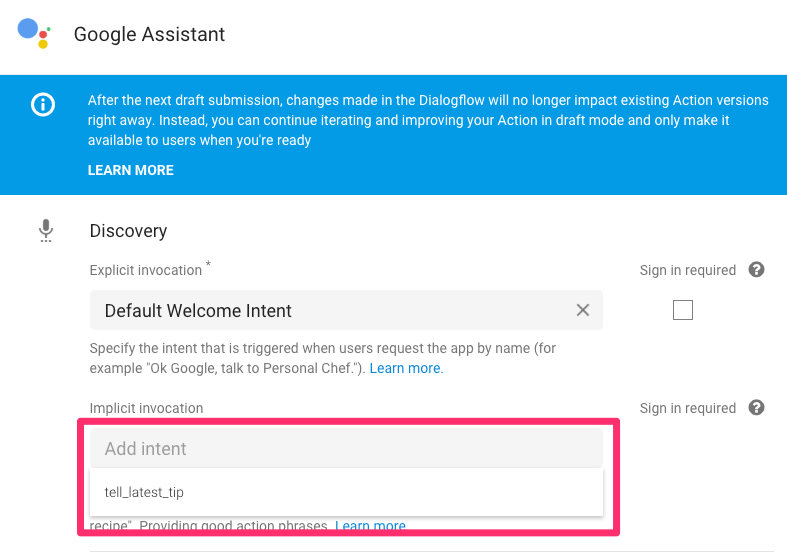
Task: Follow Learn more link after Personal Chef example
Action: 406,368
